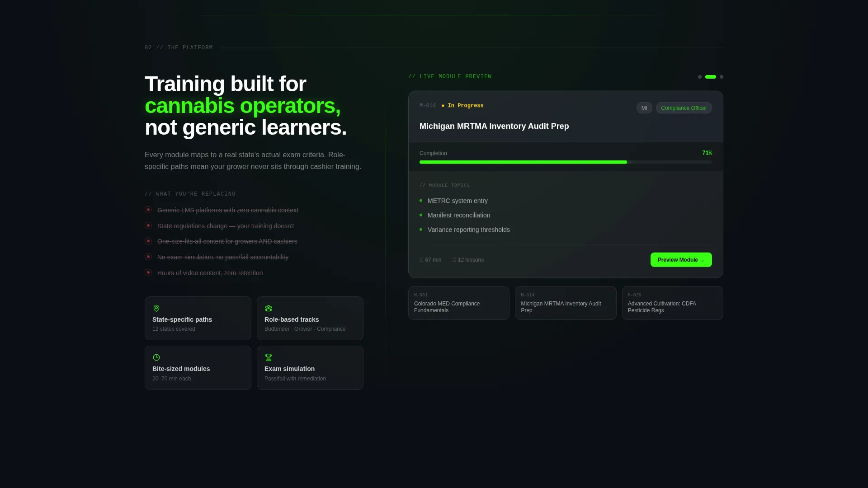The width and height of the screenshot is (868, 488).
Task: Click the Role-based tracks card title
Action: pos(292,319)
